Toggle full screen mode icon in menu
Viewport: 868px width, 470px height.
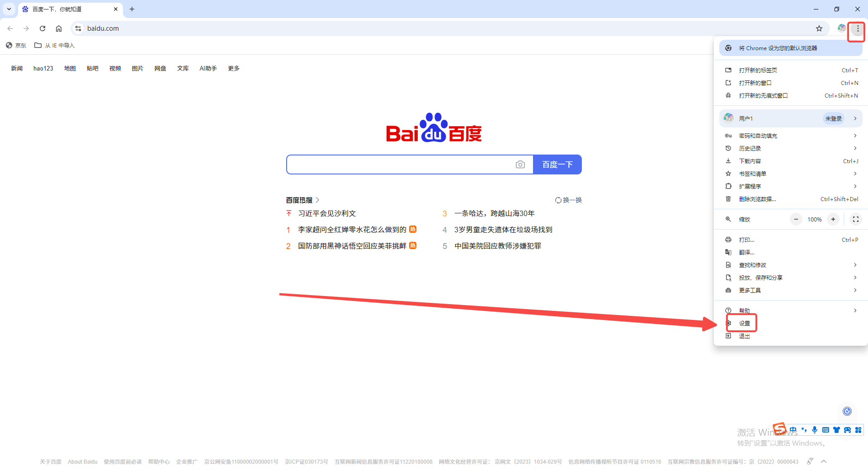tap(856, 219)
